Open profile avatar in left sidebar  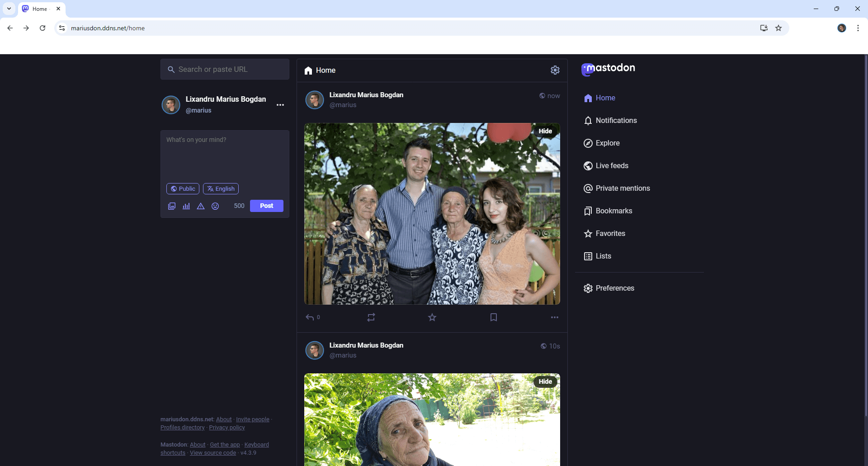tap(171, 105)
